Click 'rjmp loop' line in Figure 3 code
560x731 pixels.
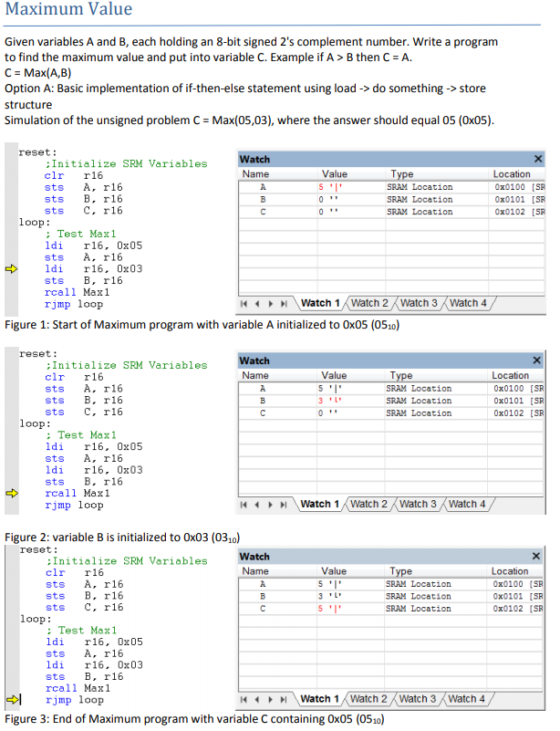point(75,700)
